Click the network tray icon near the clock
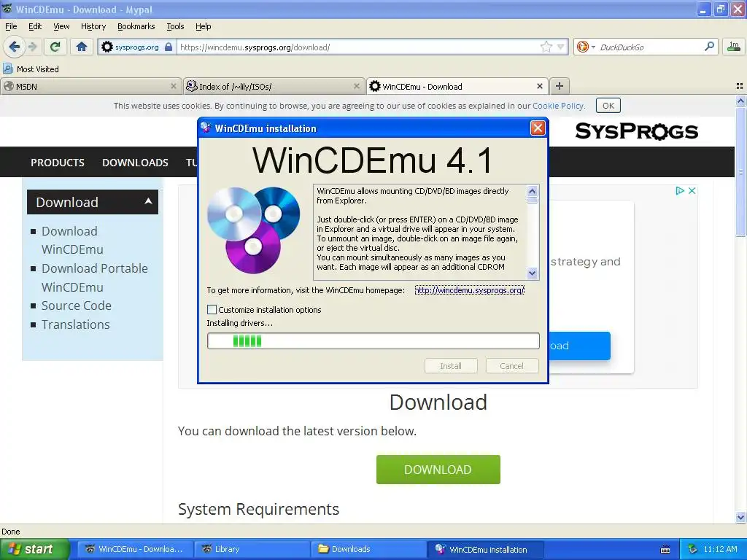This screenshot has height=560, width=747. (693, 549)
